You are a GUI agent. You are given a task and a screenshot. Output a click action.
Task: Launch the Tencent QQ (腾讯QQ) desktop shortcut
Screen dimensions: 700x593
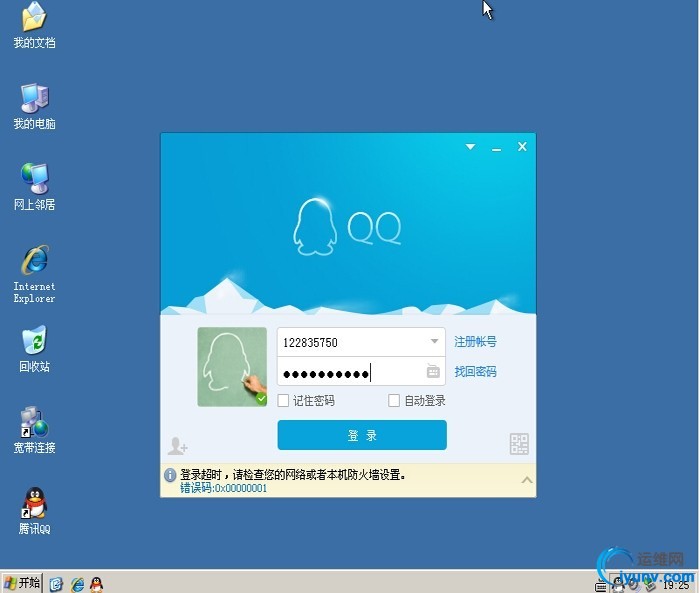[x=34, y=511]
